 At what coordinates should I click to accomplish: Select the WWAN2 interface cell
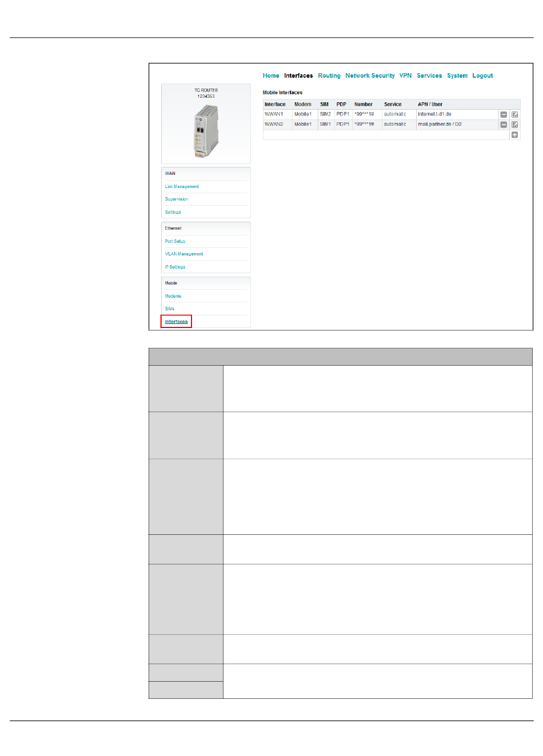(277, 124)
